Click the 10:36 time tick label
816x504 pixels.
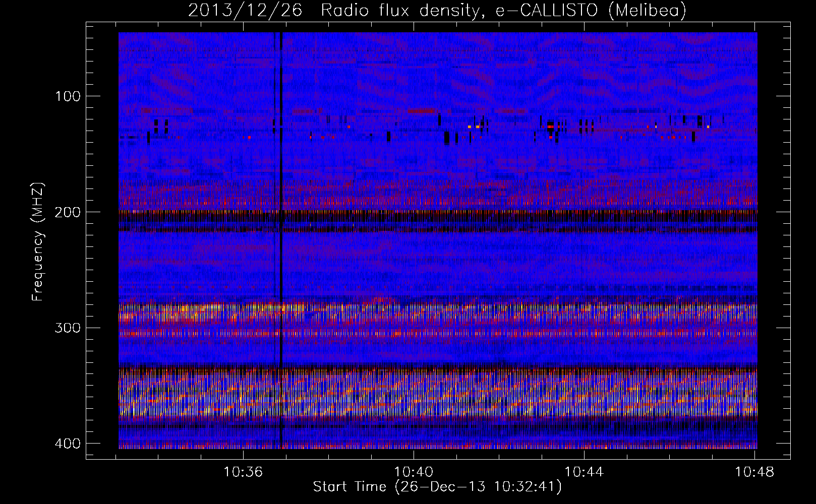(x=244, y=472)
